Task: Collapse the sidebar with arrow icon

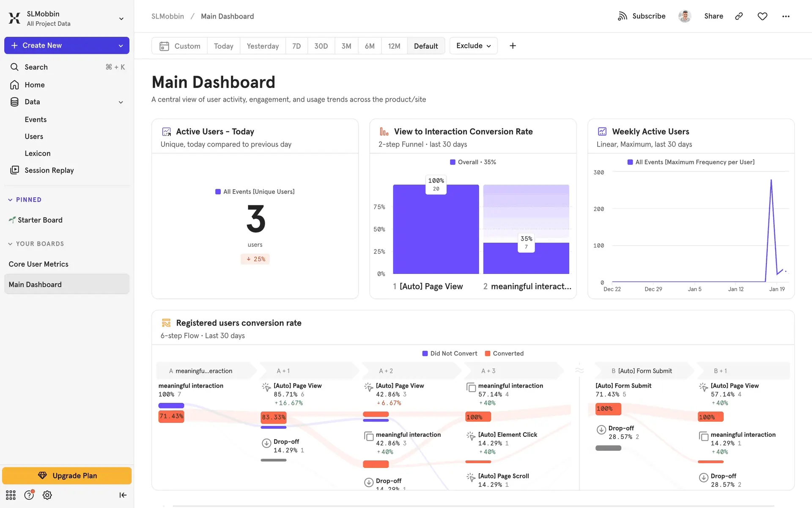Action: [x=123, y=495]
